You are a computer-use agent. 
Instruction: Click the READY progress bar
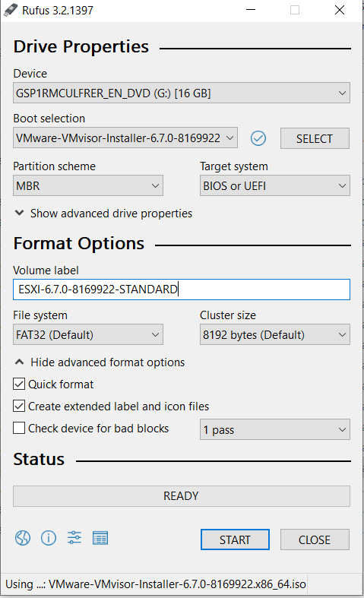point(181,496)
